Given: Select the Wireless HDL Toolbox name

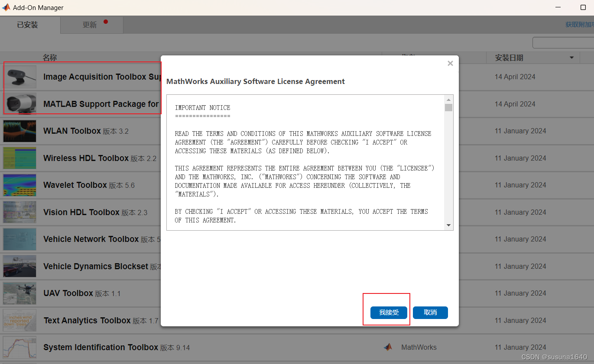Looking at the screenshot, I should click(x=86, y=158).
